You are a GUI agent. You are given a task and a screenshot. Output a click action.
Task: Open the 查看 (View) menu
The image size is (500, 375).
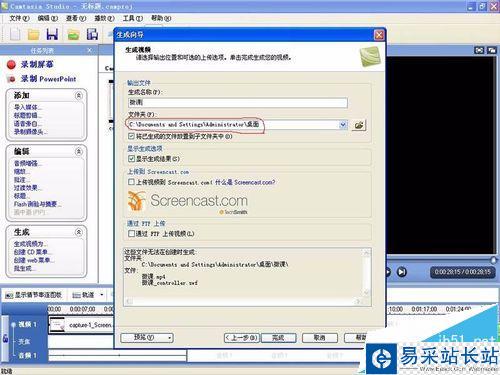click(76, 18)
